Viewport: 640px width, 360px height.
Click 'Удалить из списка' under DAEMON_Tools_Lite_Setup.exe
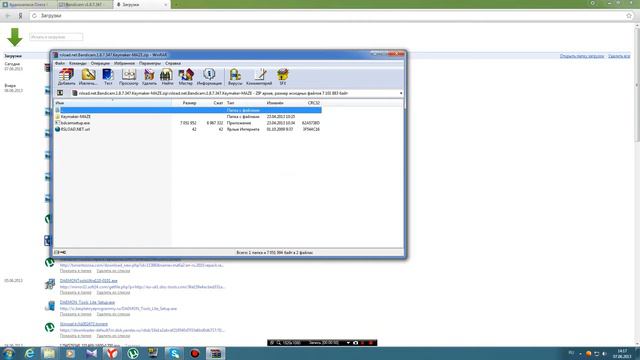(113, 314)
